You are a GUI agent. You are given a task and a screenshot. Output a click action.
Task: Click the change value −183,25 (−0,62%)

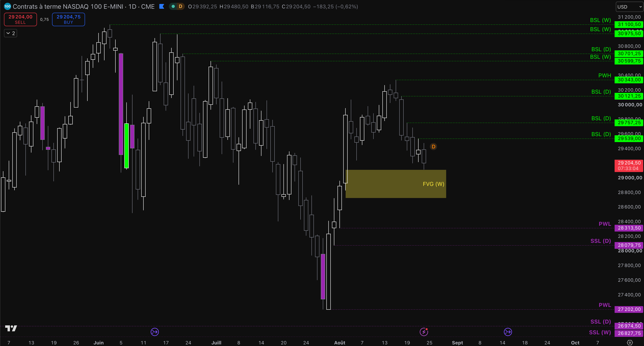(336, 7)
